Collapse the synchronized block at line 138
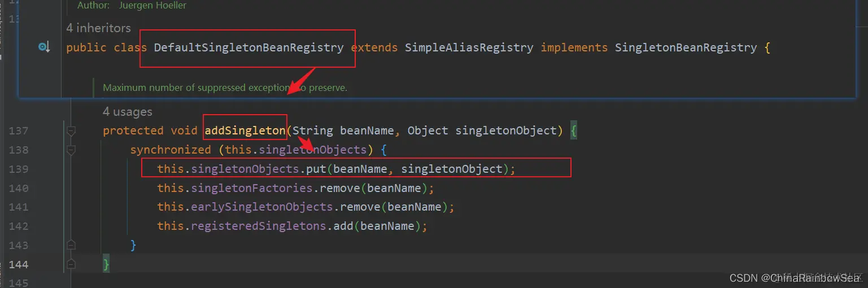This screenshot has width=868, height=288. click(x=71, y=150)
